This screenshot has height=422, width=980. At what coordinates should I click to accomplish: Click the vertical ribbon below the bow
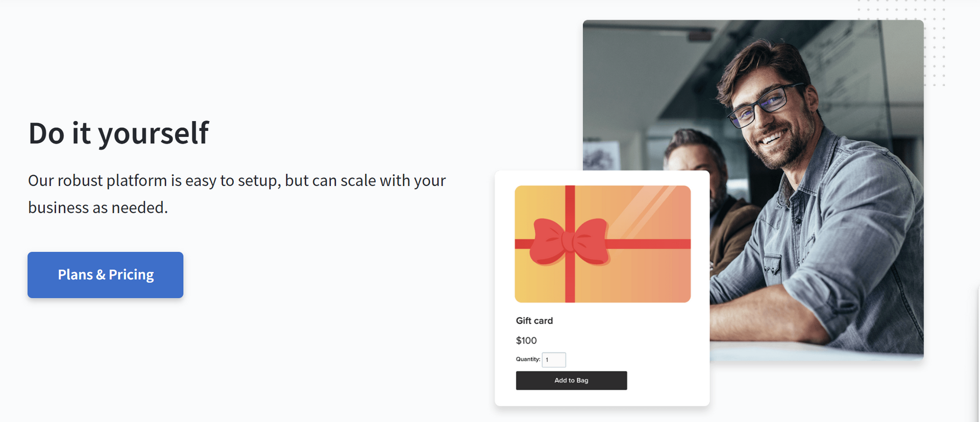tap(570, 284)
